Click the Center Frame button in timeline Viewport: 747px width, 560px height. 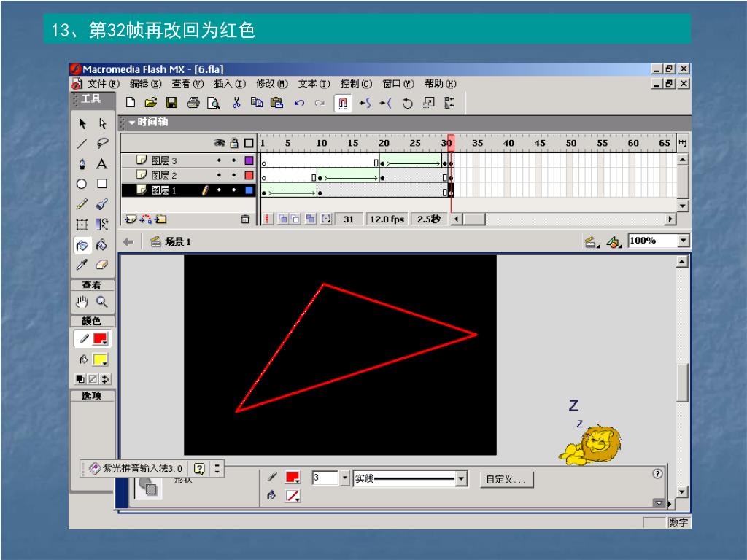click(x=267, y=219)
